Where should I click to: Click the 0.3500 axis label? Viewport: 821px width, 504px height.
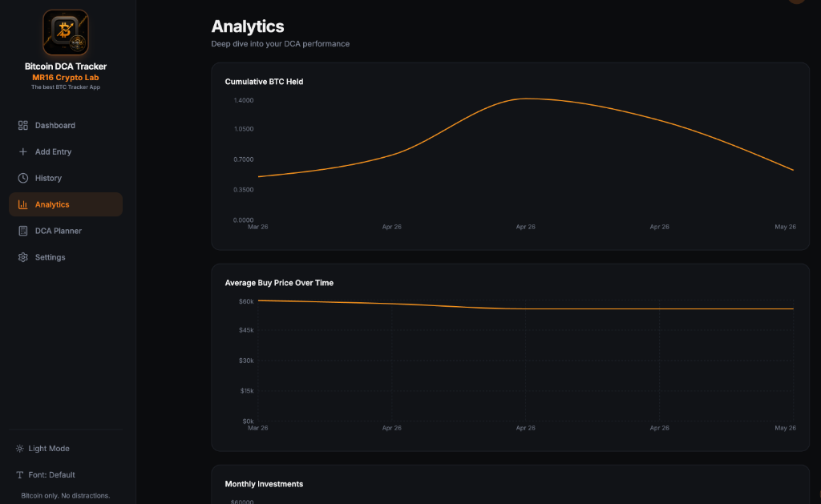pos(244,189)
